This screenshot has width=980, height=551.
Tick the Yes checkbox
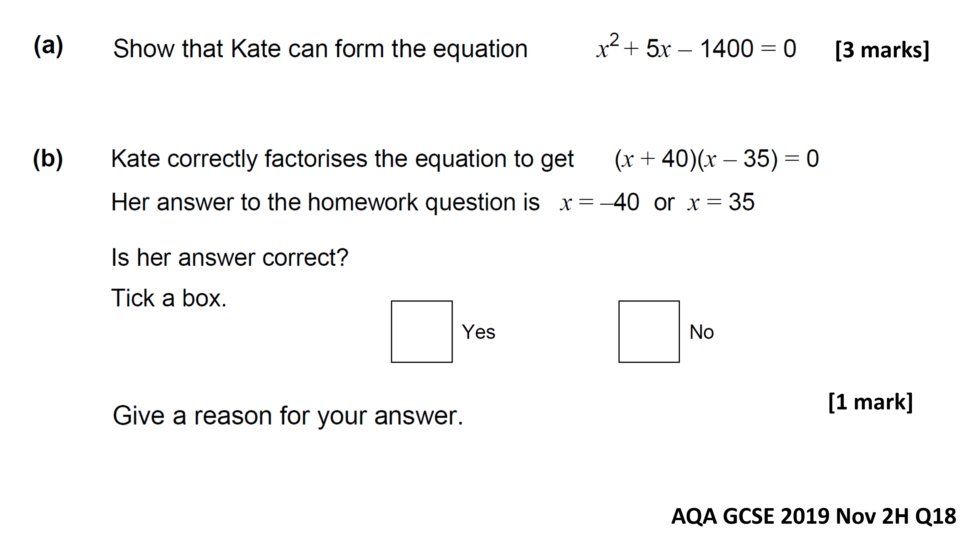(x=422, y=332)
